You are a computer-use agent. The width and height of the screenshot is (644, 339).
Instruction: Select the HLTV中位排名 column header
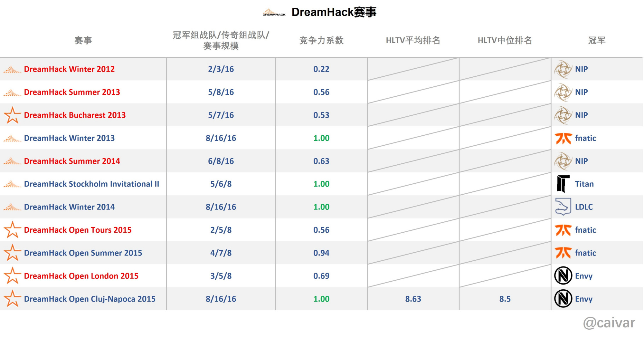click(505, 40)
